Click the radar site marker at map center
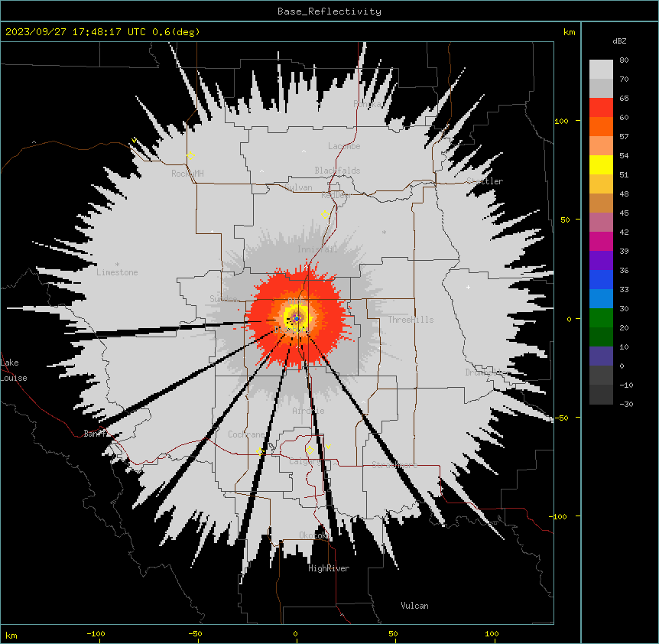Image resolution: width=659 pixels, height=644 pixels. tap(297, 319)
